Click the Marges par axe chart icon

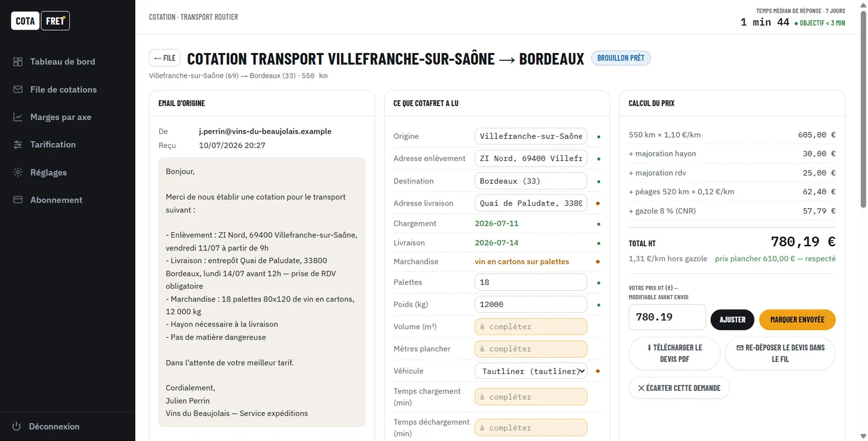coord(18,117)
